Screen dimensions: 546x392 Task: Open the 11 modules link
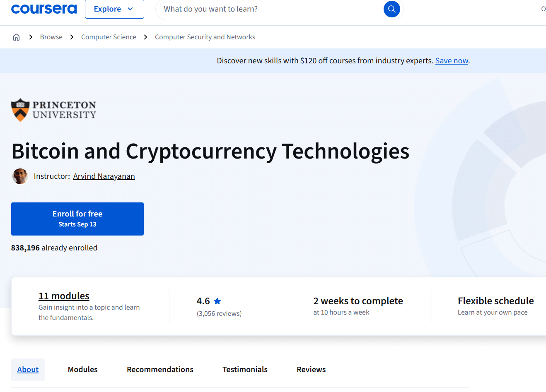[64, 296]
